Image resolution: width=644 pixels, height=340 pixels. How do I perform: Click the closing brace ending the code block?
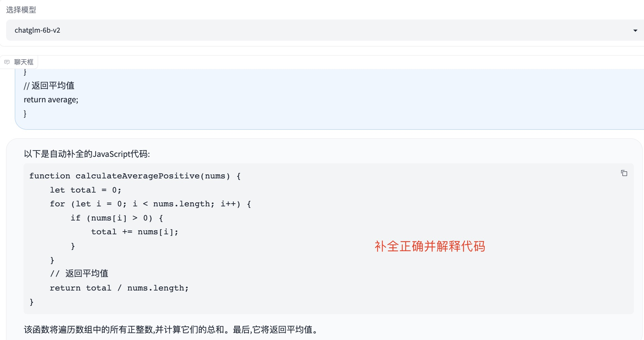pos(32,302)
